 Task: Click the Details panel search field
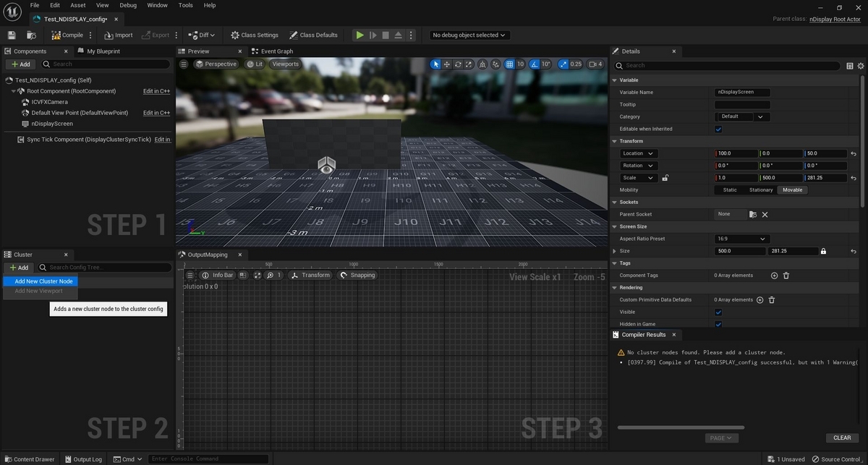coord(731,65)
